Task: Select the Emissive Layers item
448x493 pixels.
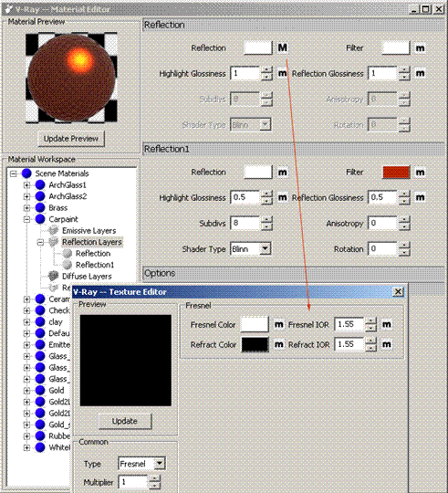Action: click(x=89, y=230)
